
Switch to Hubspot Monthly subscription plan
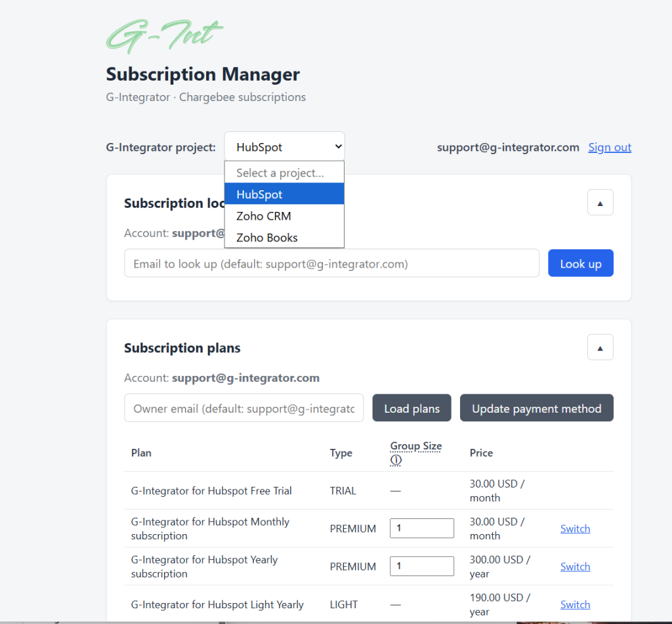coord(575,528)
